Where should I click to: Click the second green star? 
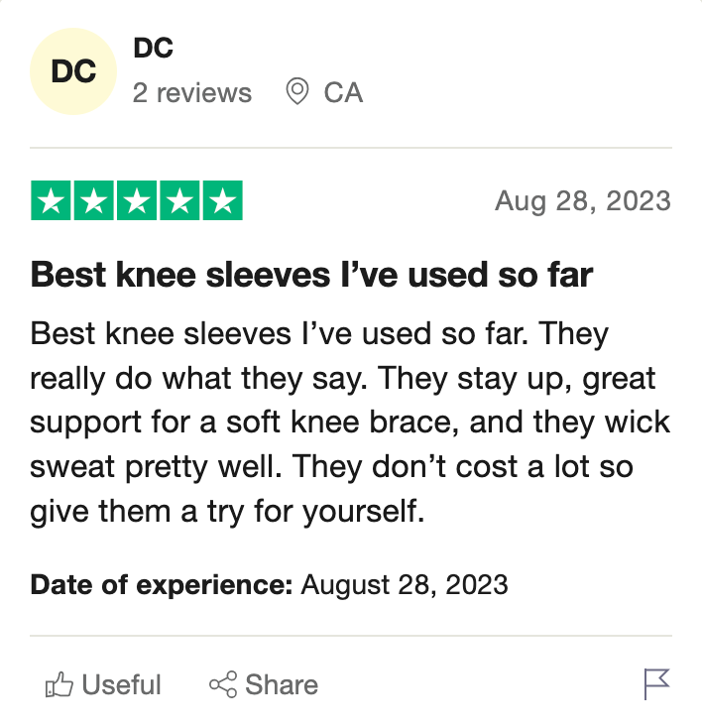(x=94, y=200)
